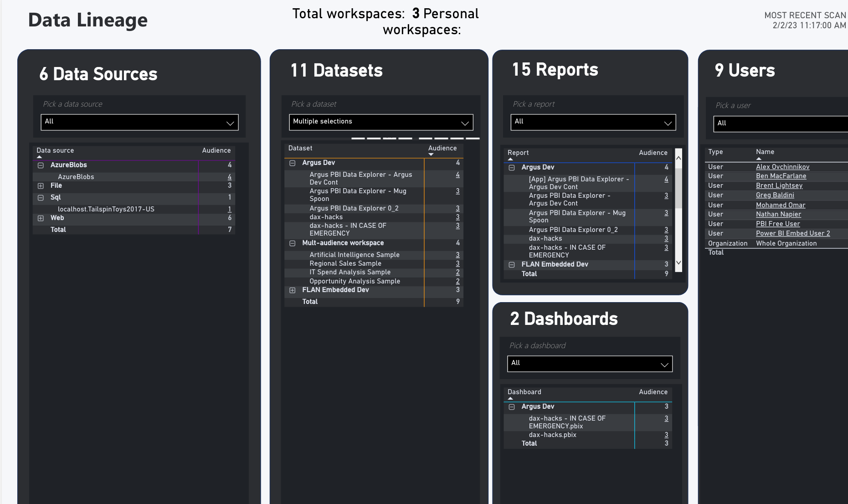
Task: Collapse Argus Dev in Datasets table
Action: point(293,163)
